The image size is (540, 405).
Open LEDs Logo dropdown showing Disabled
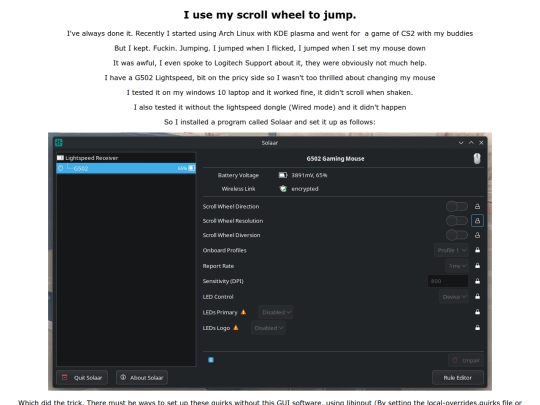pos(268,328)
